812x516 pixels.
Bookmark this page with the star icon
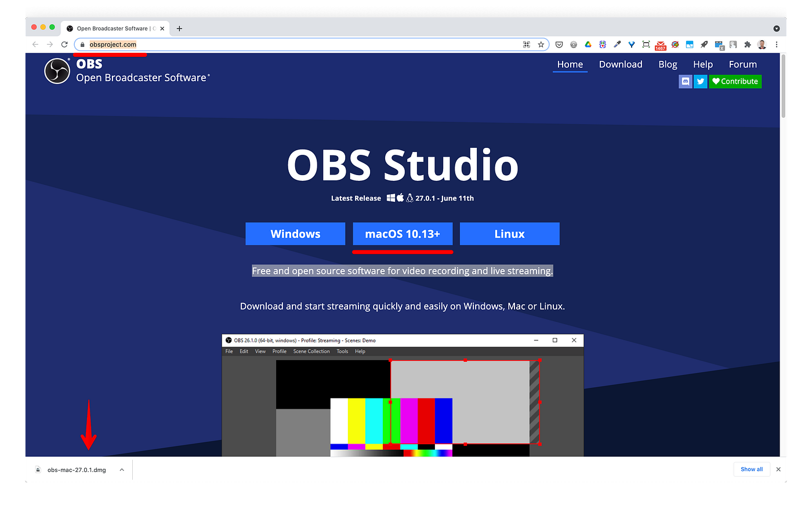click(x=541, y=45)
